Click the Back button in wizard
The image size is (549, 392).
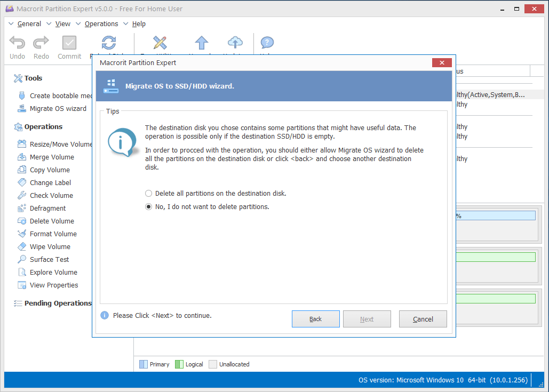pos(316,319)
